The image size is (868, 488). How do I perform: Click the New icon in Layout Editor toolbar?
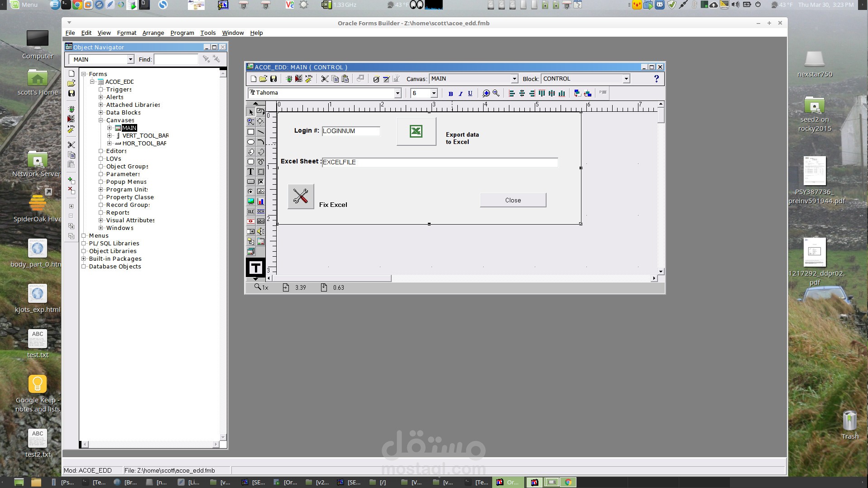pos(253,79)
